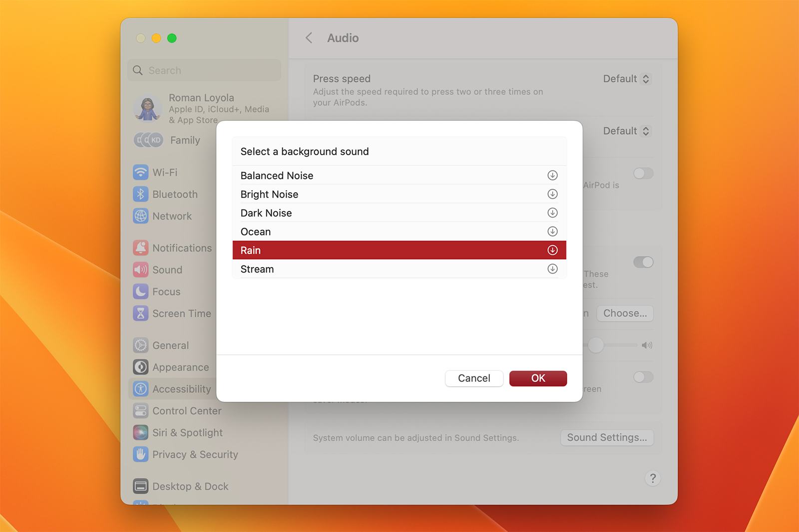Download the Dark Noise sound
Viewport: 799px width, 532px height.
[552, 213]
